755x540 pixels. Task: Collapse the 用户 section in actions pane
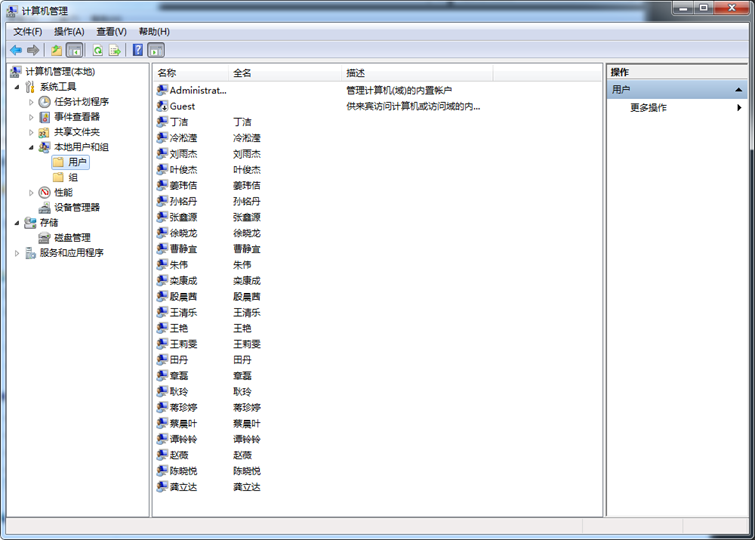[x=738, y=90]
